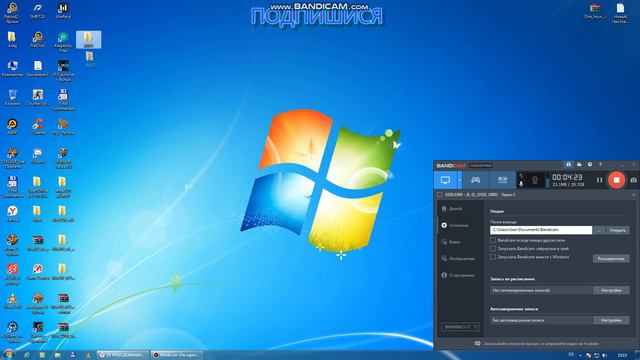Select the Yandex browser desktop shortcut

[13, 214]
